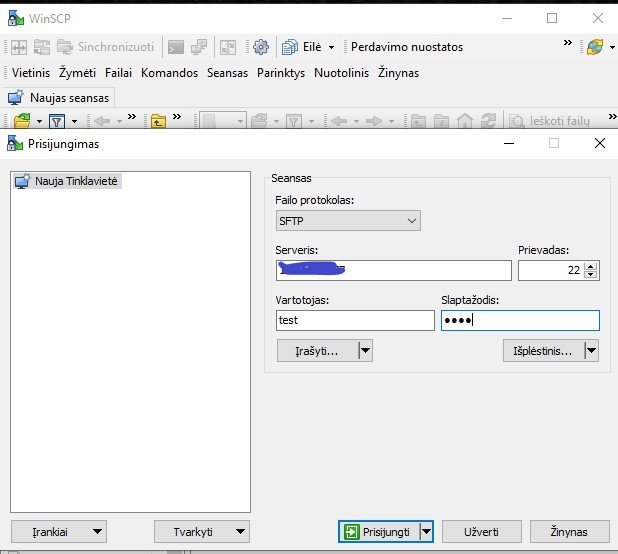Click the Ieškoti failų search button
Screen dimensions: 618x554
pyautogui.click(x=549, y=121)
